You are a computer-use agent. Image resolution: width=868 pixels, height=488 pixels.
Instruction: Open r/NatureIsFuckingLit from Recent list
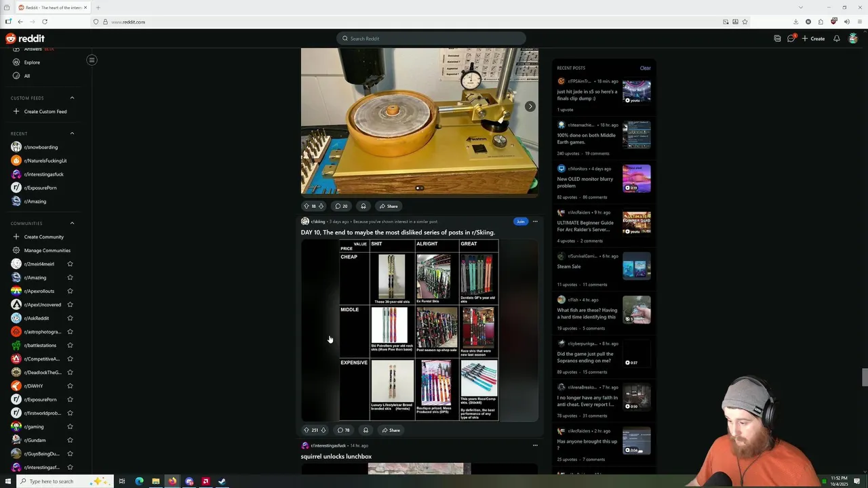[x=45, y=161]
